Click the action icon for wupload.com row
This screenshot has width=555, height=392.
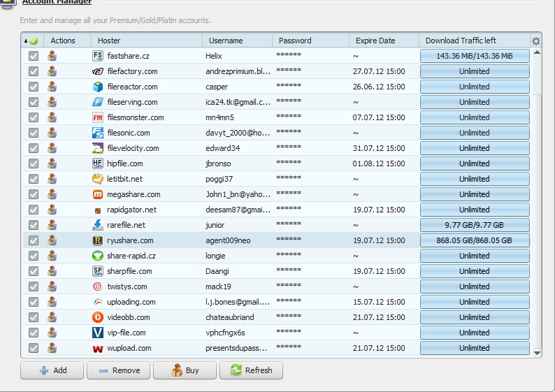pyautogui.click(x=52, y=348)
